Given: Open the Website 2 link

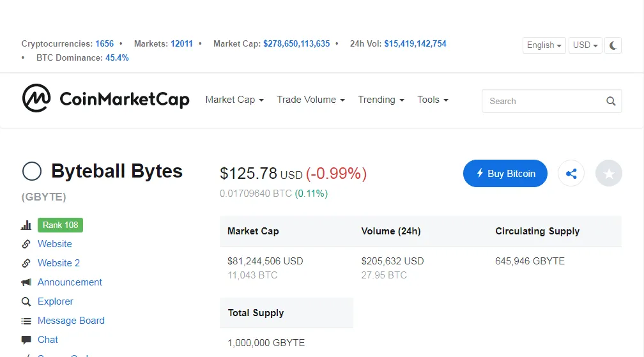Looking at the screenshot, I should [x=59, y=263].
